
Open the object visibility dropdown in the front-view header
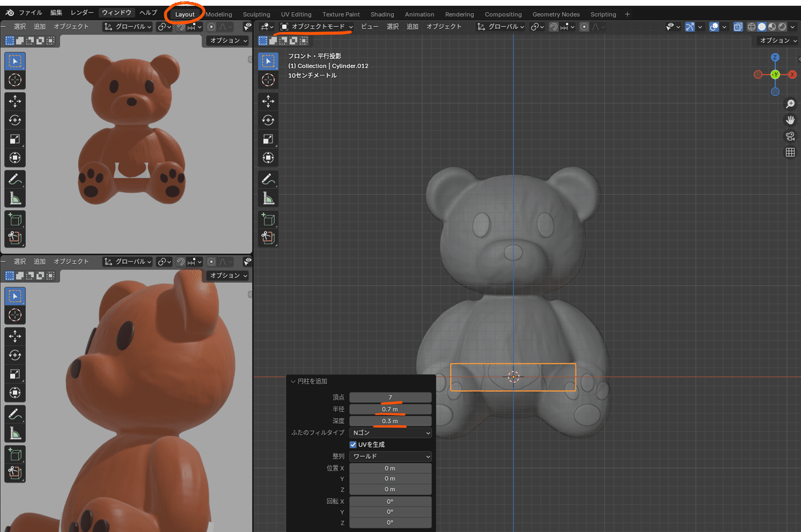pyautogui.click(x=673, y=27)
